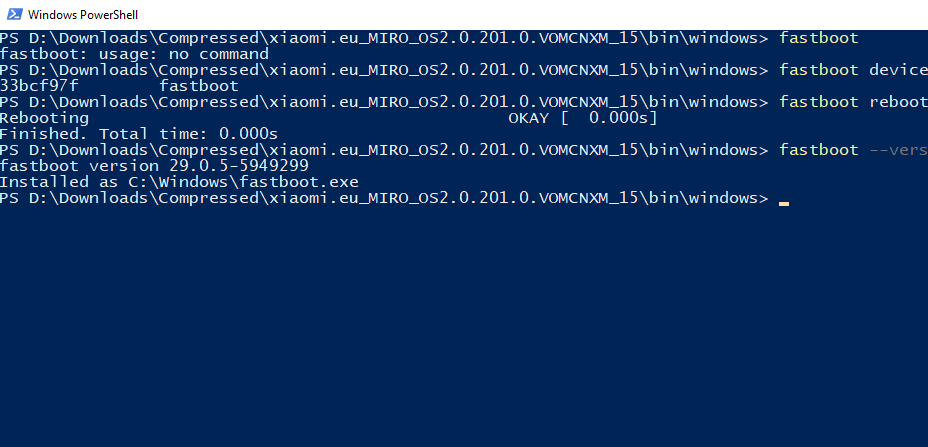Click the "Windows PowerShell" title text

click(x=83, y=15)
